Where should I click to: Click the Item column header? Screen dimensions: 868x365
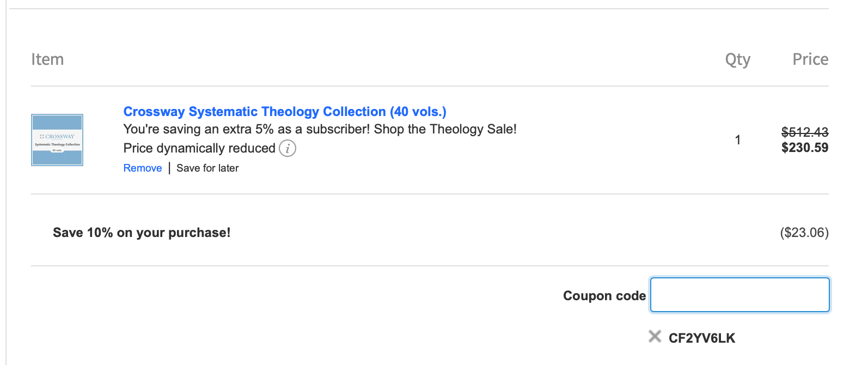click(47, 59)
